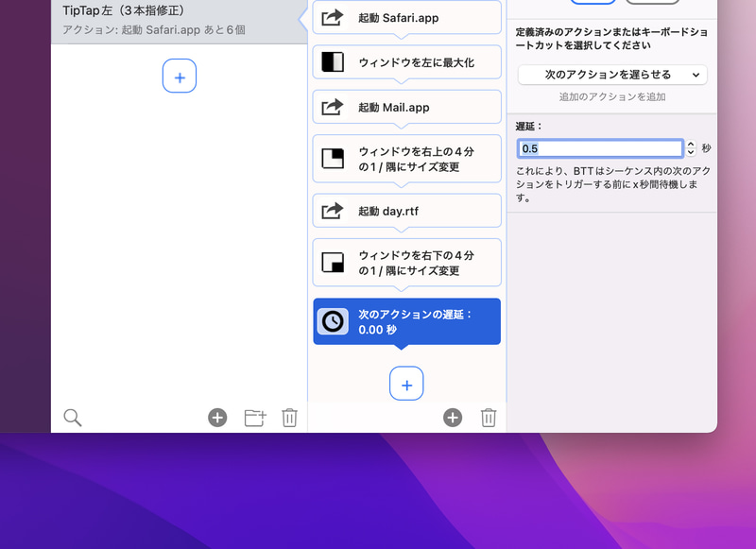Add an action with the action-list round plus icon
The height and width of the screenshot is (549, 756).
453,418
